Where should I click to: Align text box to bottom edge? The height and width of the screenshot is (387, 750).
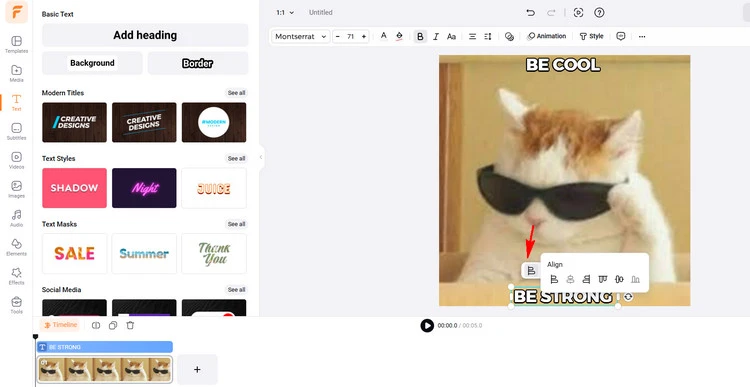tap(635, 279)
